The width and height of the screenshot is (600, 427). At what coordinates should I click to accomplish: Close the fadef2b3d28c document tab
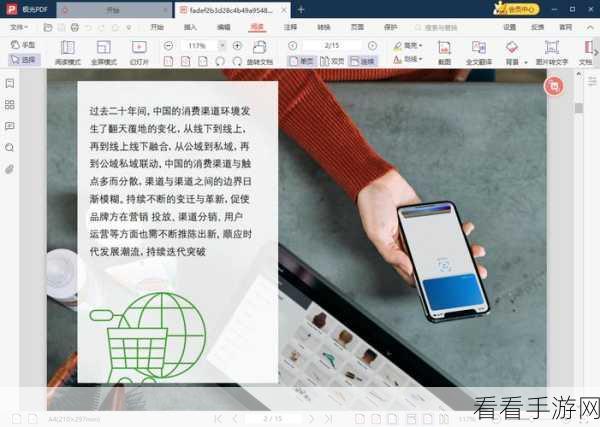(284, 10)
